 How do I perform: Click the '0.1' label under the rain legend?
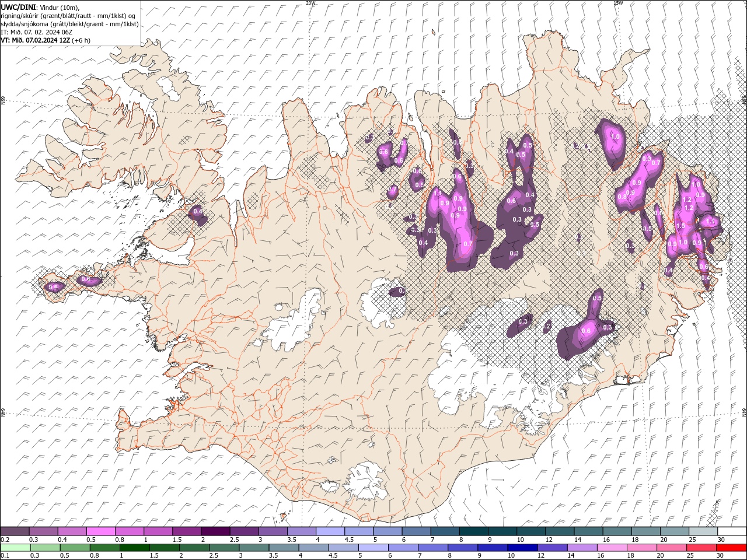(5, 556)
